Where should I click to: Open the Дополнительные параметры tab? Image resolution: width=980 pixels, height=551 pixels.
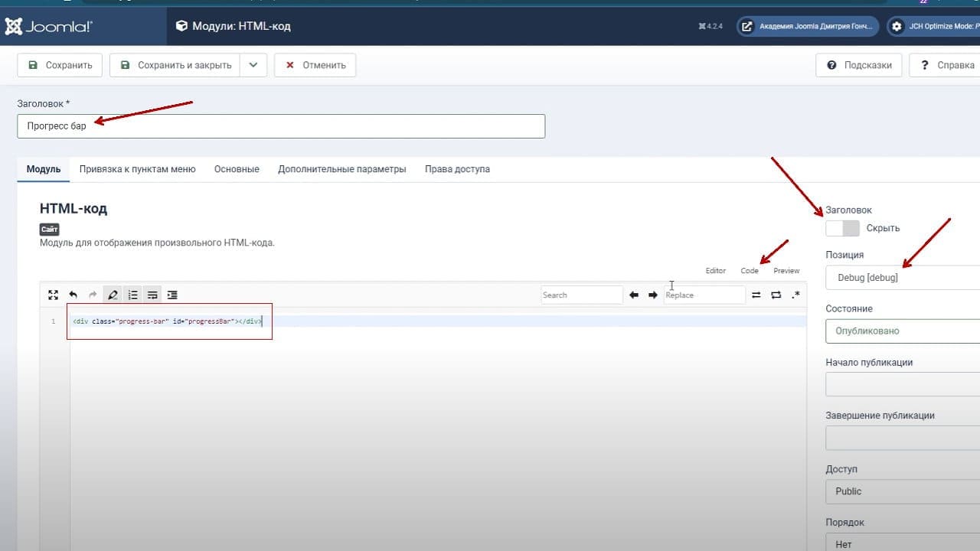(342, 169)
